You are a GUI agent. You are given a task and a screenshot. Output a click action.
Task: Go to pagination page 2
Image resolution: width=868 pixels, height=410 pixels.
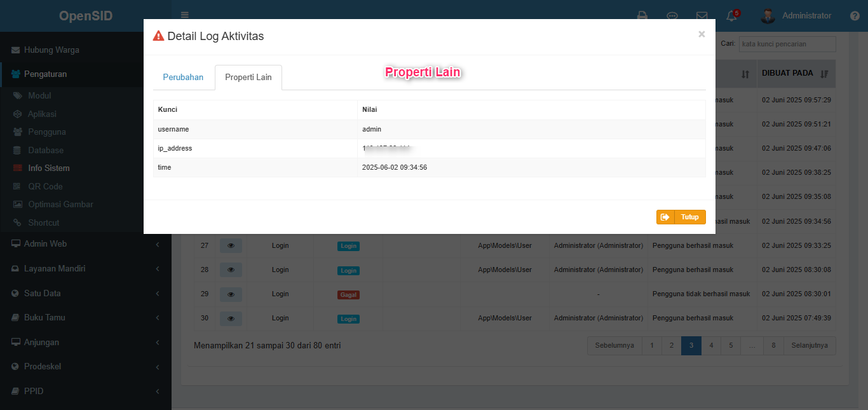671,345
